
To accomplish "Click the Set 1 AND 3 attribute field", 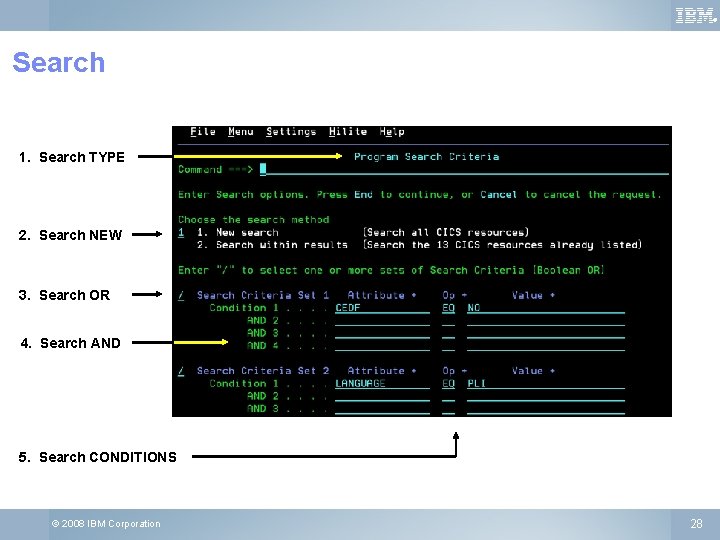I will (x=382, y=333).
